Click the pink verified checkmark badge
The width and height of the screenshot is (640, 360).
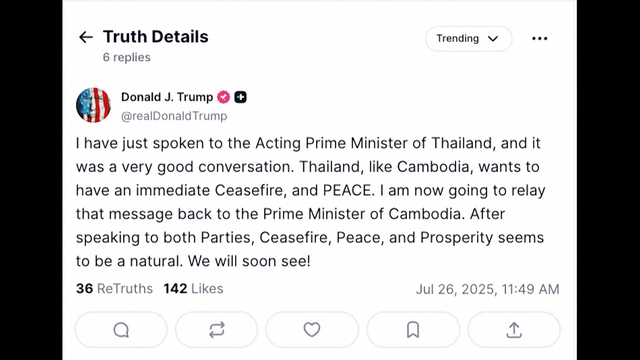tap(224, 97)
